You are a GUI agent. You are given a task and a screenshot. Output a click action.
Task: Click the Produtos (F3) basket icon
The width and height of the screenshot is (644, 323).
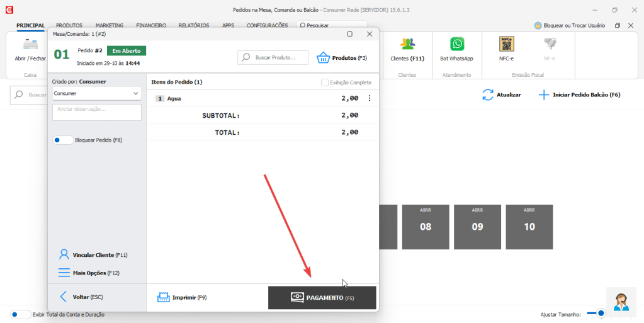point(324,58)
